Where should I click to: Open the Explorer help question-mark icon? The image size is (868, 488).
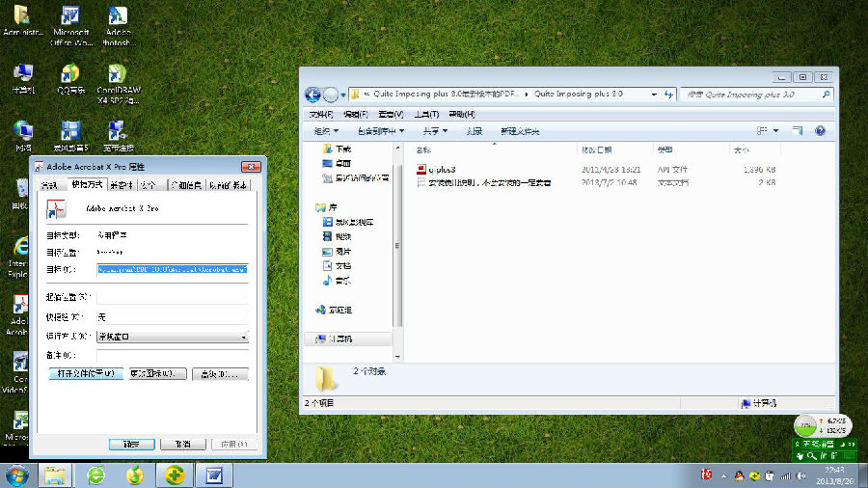821,131
